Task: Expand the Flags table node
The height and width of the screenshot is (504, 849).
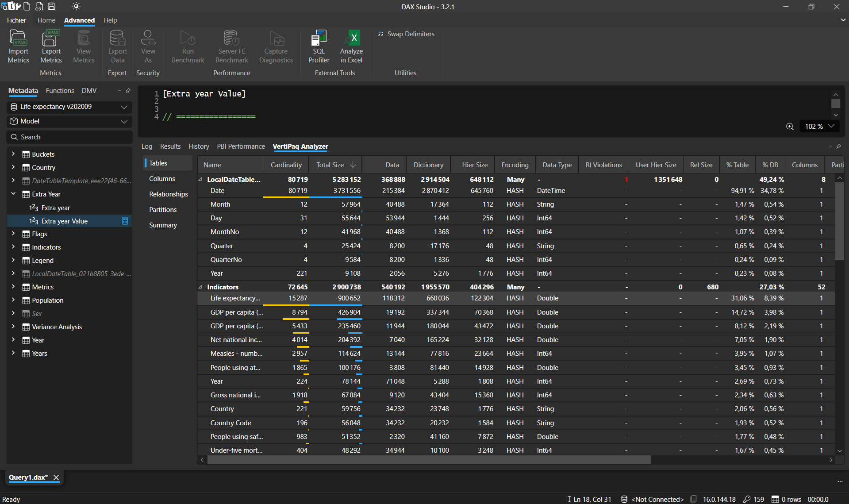Action: coord(13,234)
